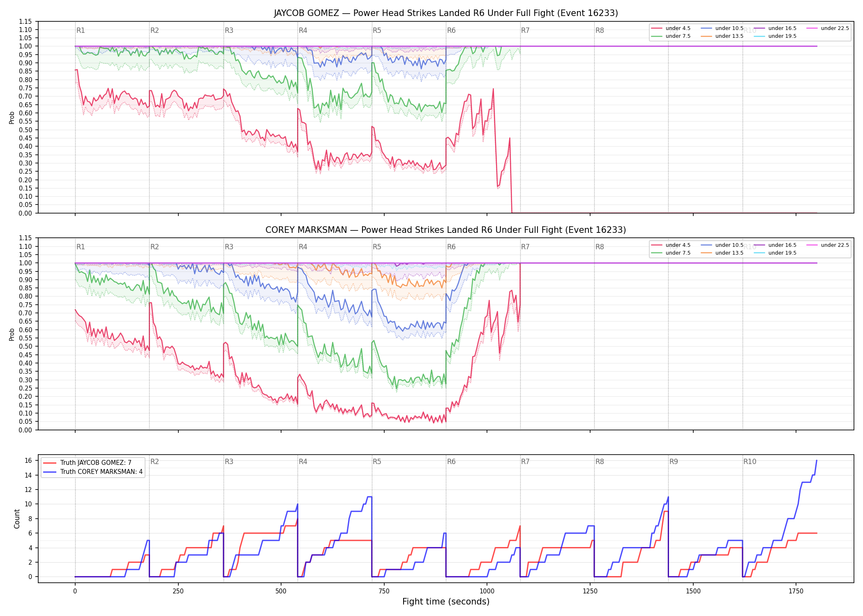Screen dimensions: 863x616
Task: Click the R4 round marker in top chart
Action: click(x=303, y=30)
